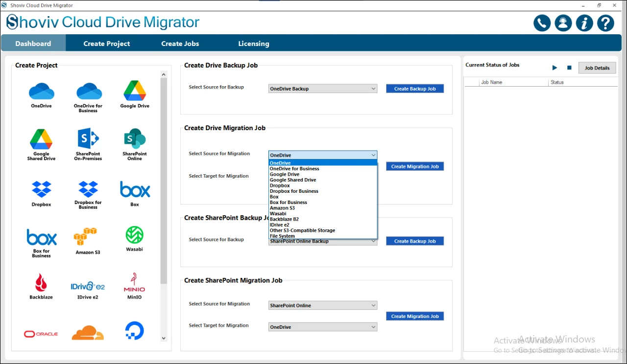Open the Licensing tab

click(254, 44)
